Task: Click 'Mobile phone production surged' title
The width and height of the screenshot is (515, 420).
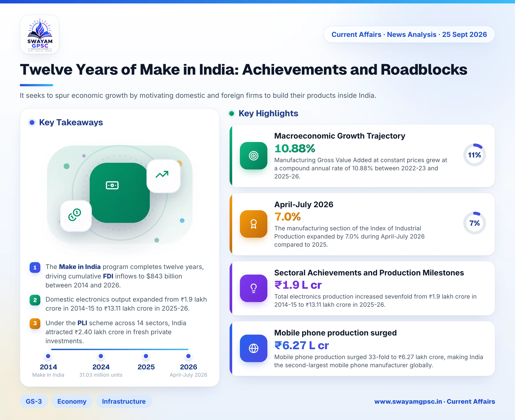Action: (335, 333)
